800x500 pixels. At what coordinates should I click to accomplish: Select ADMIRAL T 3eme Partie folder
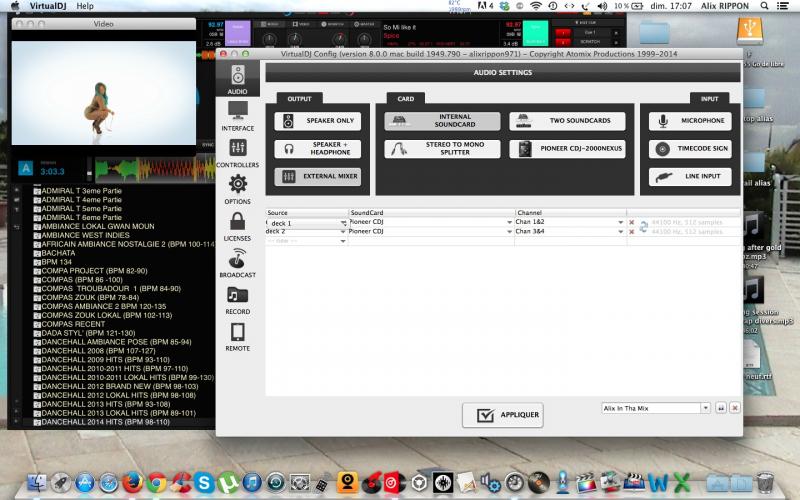(x=81, y=191)
